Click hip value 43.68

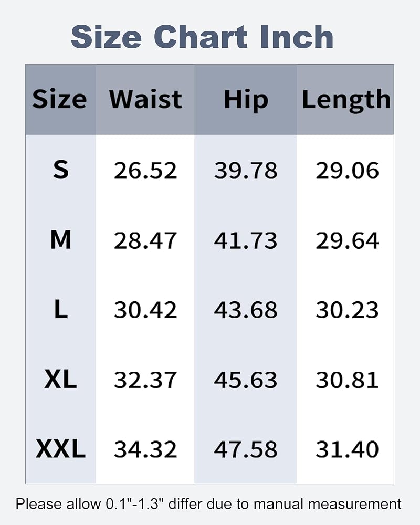point(246,310)
